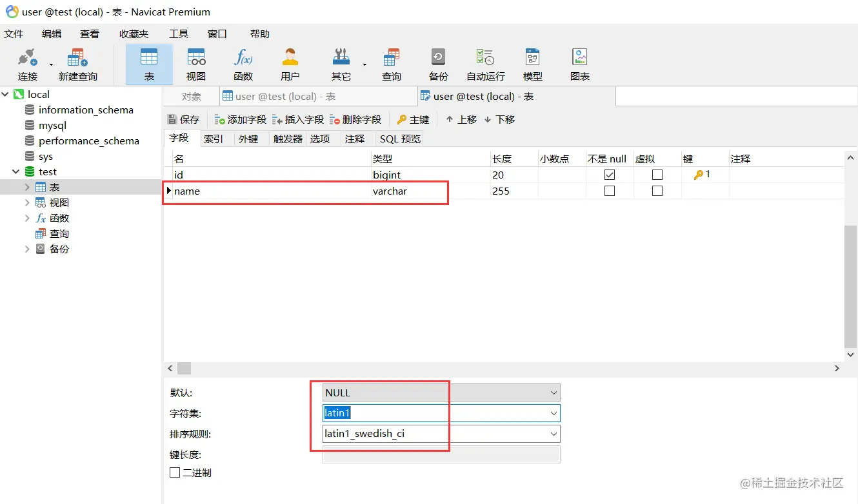Open the 文件 menu
The image size is (858, 504).
14,34
